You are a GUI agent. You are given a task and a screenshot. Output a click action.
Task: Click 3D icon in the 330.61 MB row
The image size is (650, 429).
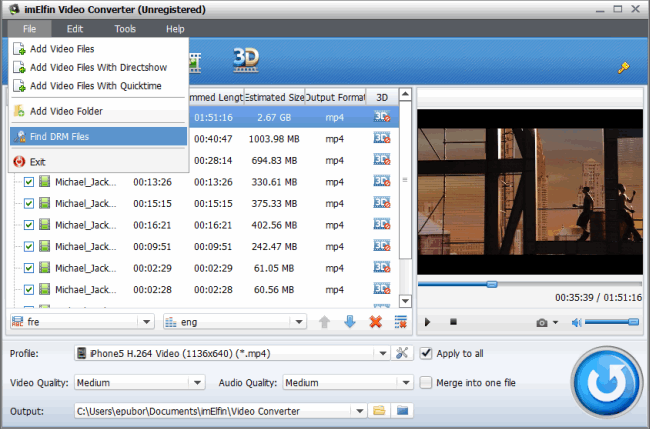382,182
